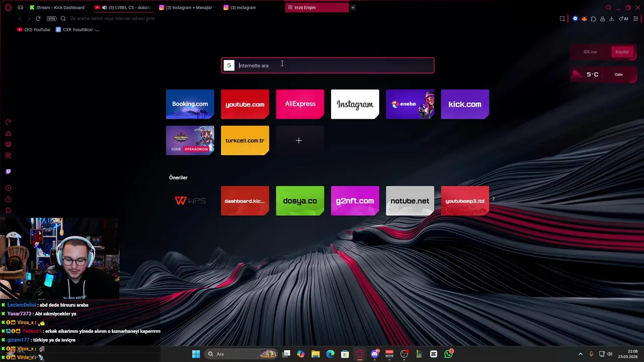Screen dimensions: 644x362
Task: Open the downloads panel
Action: (611, 19)
